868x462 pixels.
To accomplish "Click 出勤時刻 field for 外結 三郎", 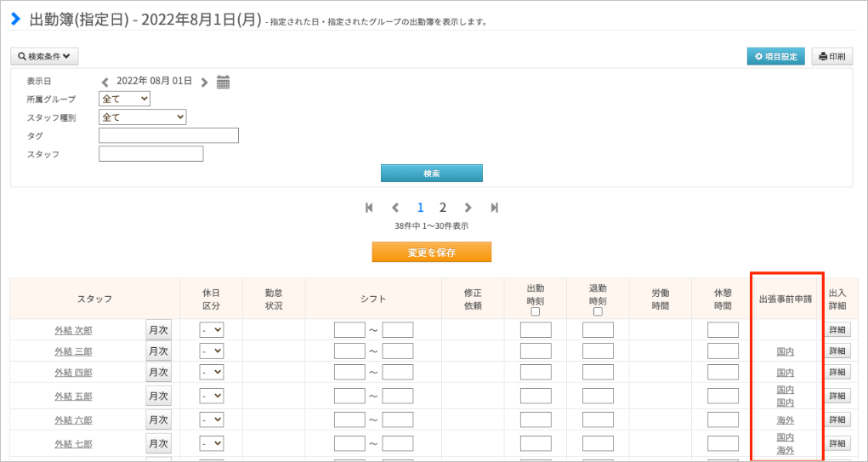I will [x=536, y=351].
